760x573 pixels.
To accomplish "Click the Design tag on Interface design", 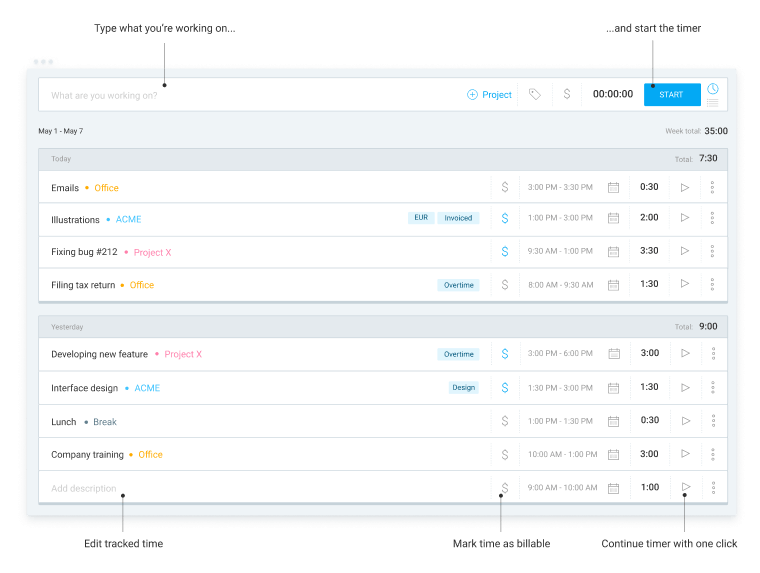I will tap(463, 387).
